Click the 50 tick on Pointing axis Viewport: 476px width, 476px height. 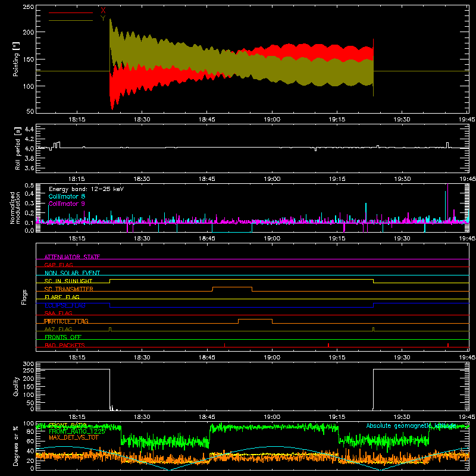[x=30, y=111]
